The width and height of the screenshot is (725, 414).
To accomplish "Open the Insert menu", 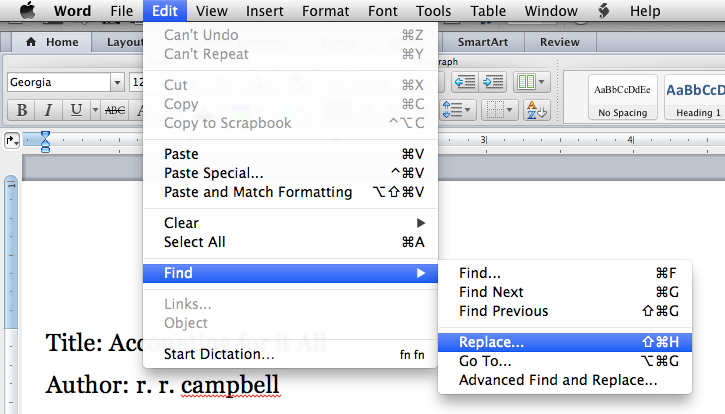I will (x=264, y=10).
